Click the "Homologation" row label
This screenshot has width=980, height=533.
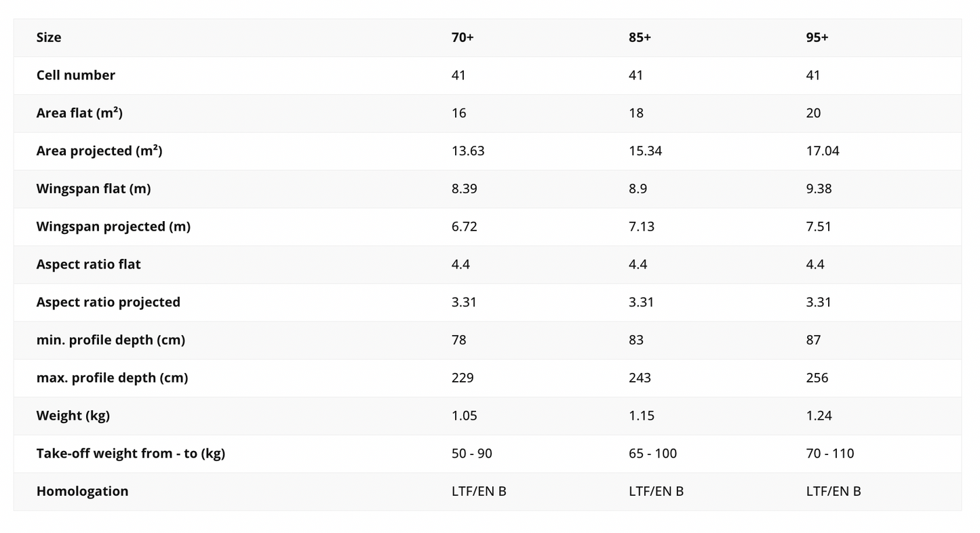point(82,491)
